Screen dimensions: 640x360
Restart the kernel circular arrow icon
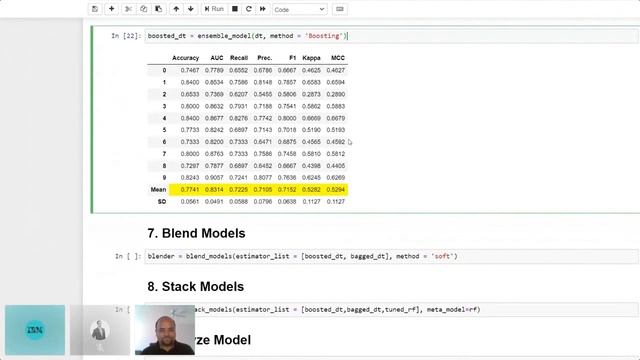point(249,9)
